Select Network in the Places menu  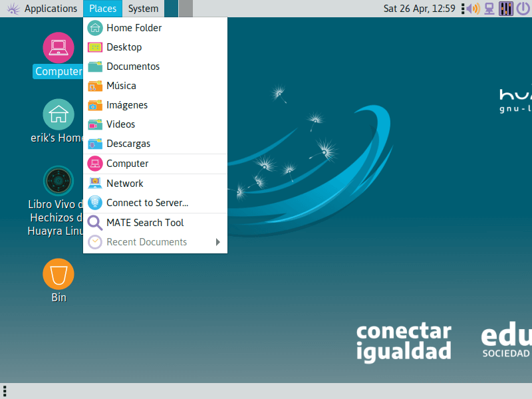click(155, 184)
